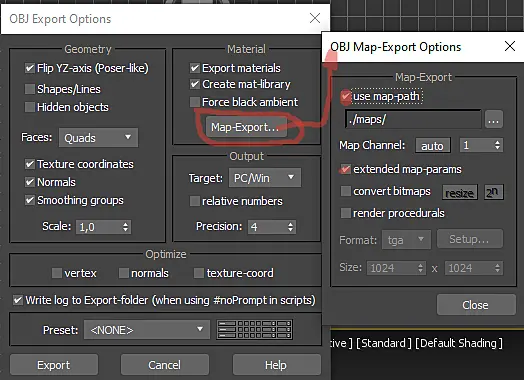Click the resize toggle button

click(460, 193)
